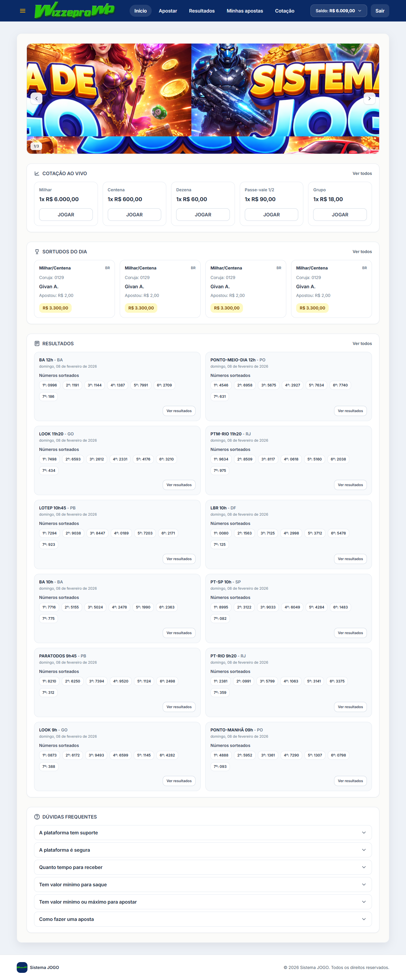The height and width of the screenshot is (980, 406).
Task: Expand 'Quanto tempo para receber' question
Action: pyautogui.click(x=203, y=867)
